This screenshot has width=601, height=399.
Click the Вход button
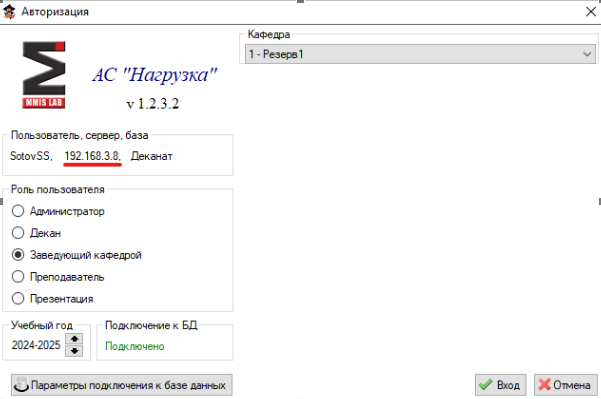pyautogui.click(x=501, y=385)
